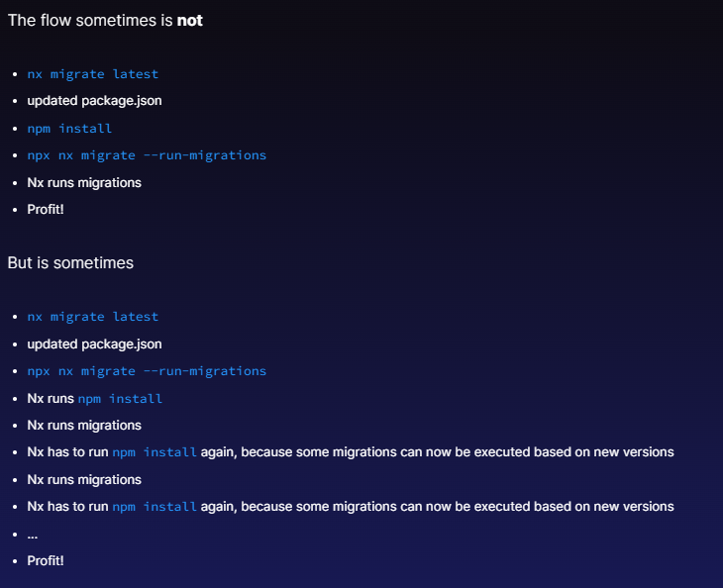Select "updated package.json" in the first list

click(x=94, y=101)
